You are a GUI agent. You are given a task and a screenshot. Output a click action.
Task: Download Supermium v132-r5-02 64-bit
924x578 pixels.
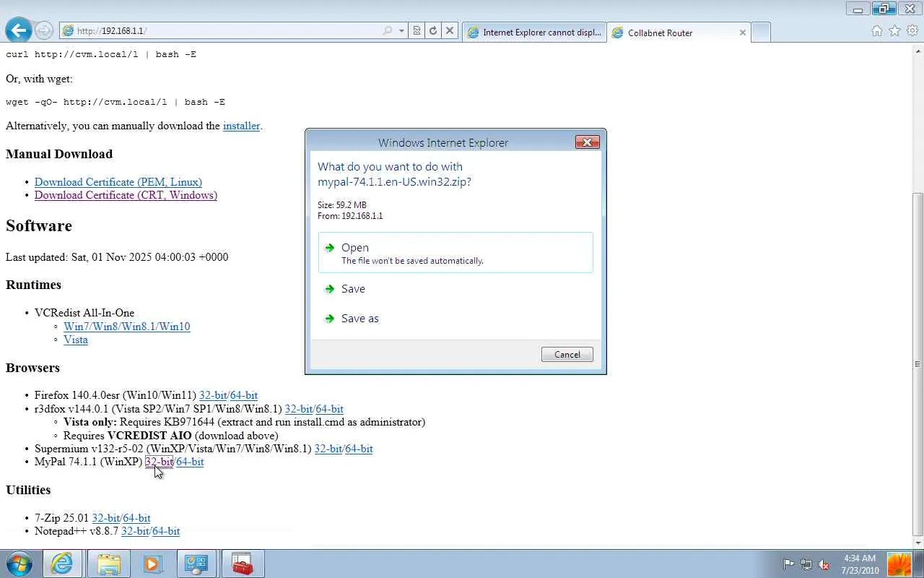359,449
